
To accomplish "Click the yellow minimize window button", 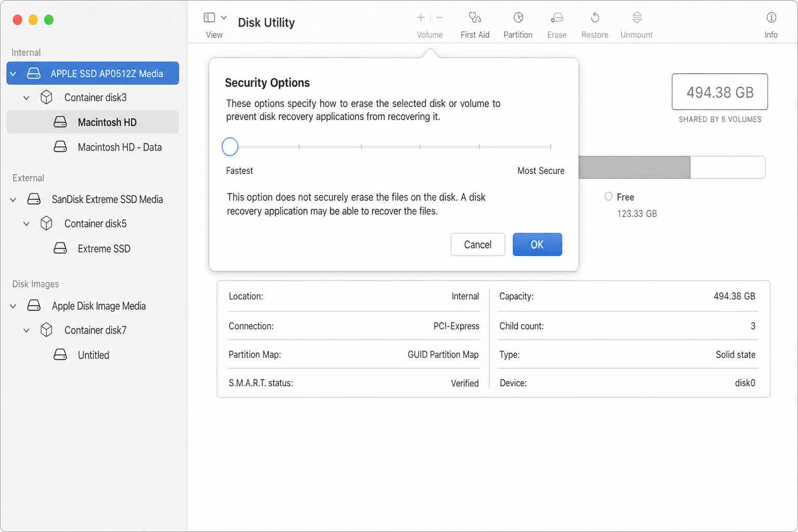I will coord(33,20).
